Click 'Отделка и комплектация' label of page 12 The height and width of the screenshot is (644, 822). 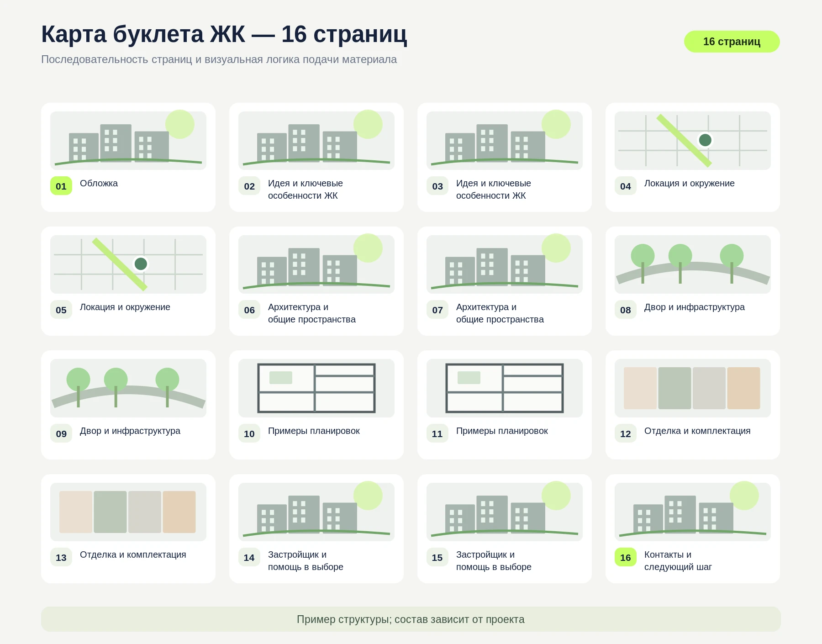click(x=697, y=431)
